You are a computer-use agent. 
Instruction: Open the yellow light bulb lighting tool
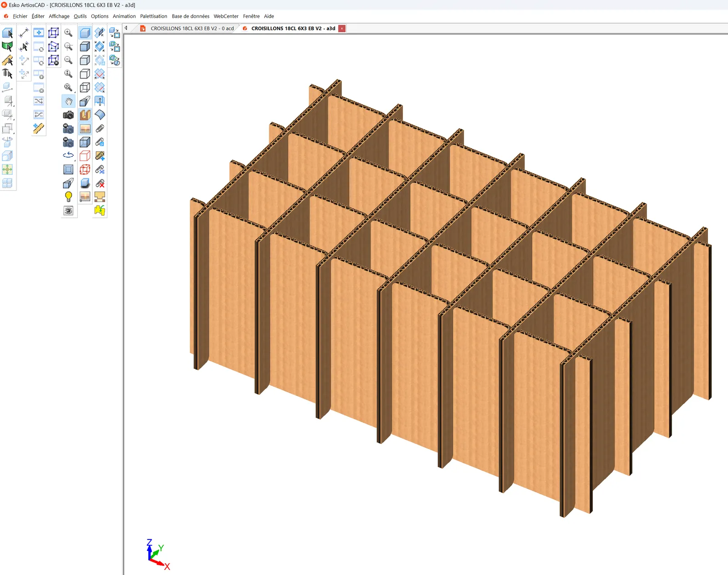(x=68, y=197)
